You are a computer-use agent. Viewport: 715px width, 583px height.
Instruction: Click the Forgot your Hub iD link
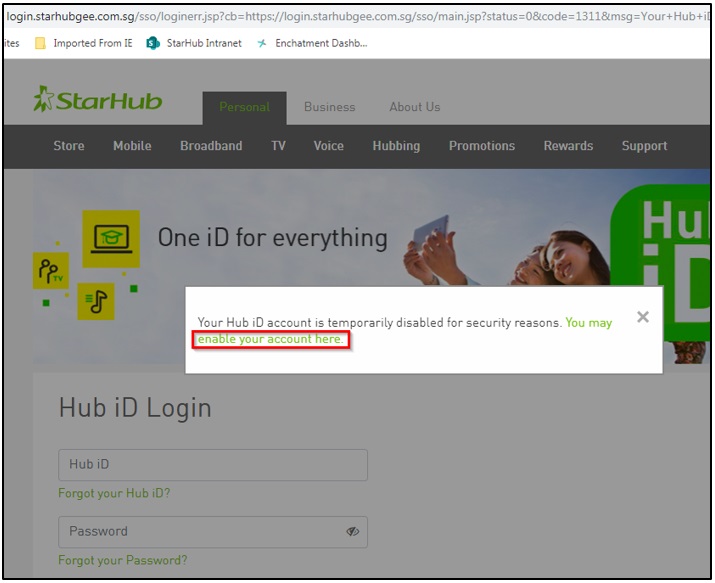pos(114,494)
